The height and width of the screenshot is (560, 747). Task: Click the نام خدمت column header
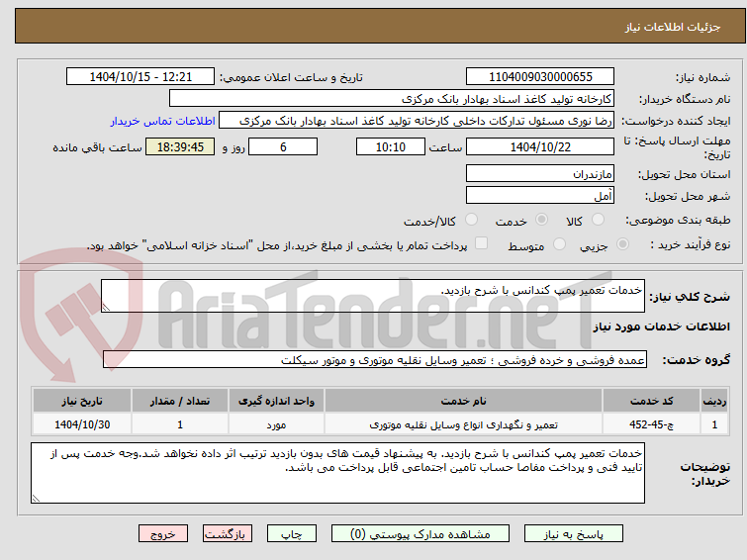point(463,401)
